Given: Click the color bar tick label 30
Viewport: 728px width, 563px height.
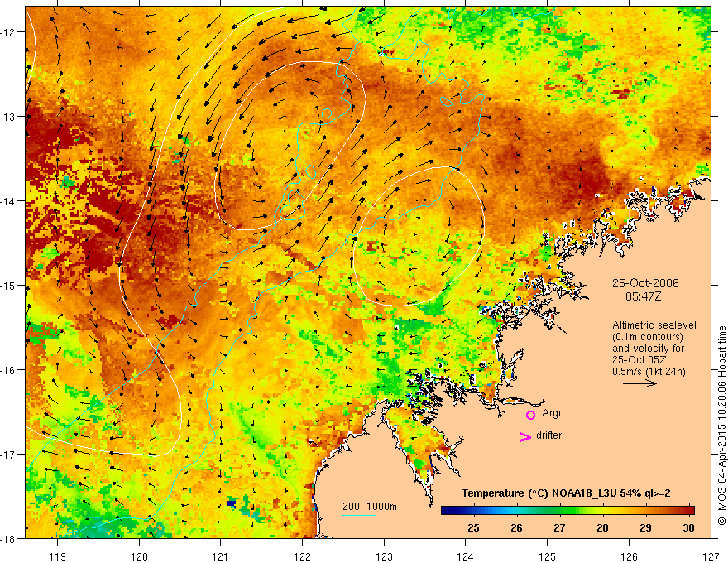Looking at the screenshot, I should 688,527.
